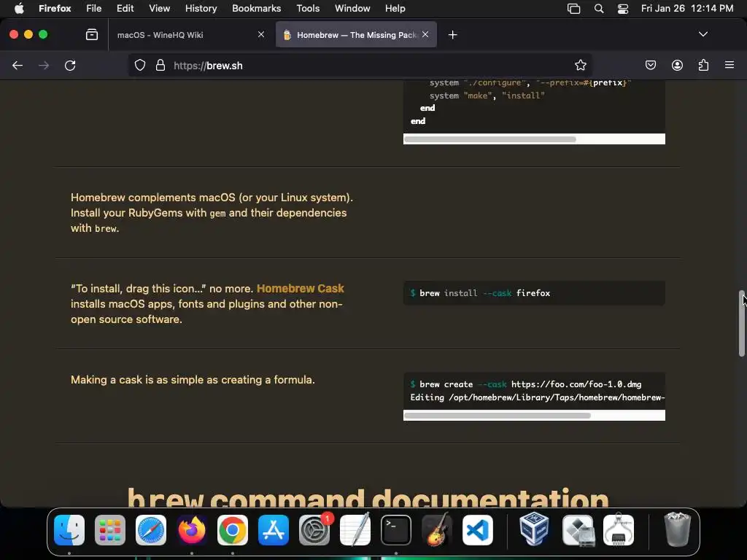
Task: Click the tracking protection shield icon
Action: click(x=139, y=65)
